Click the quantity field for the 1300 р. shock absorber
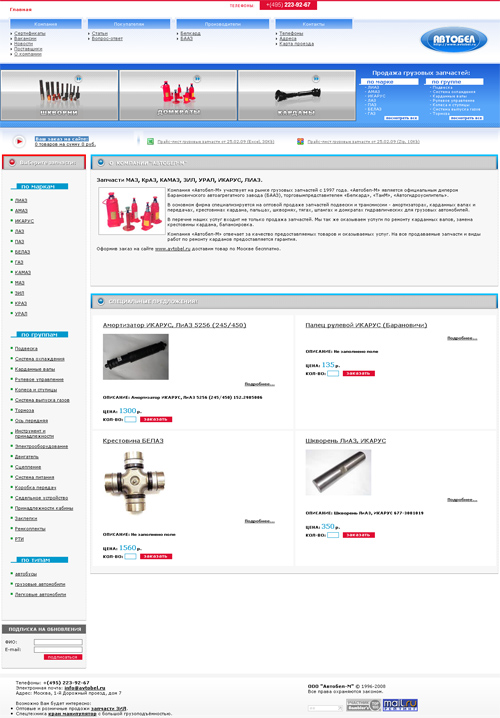500x718 pixels. point(130,419)
